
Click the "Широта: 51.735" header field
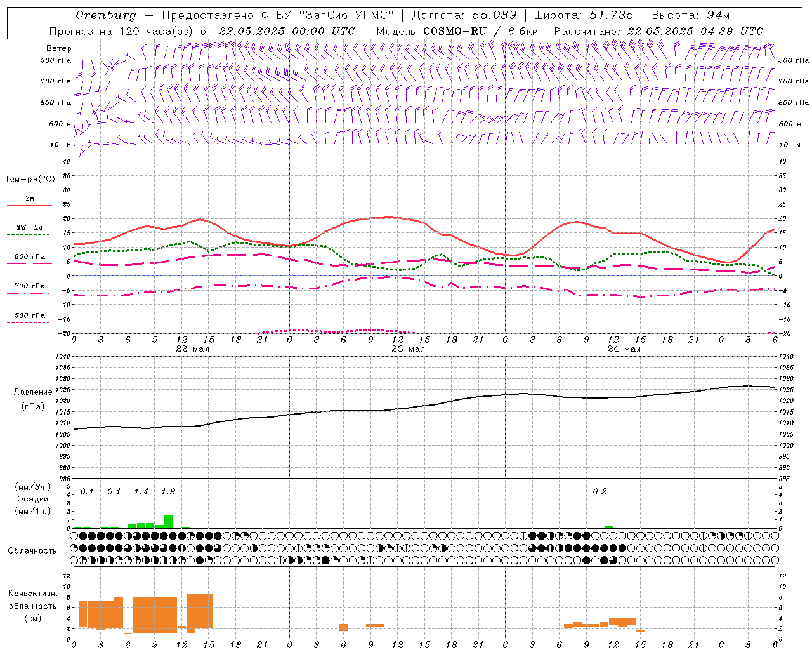(584, 15)
